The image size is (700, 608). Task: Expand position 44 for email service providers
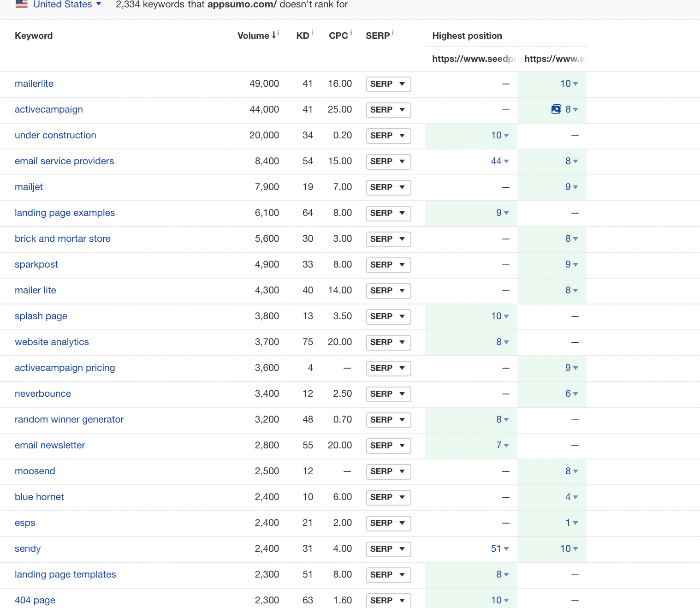500,161
